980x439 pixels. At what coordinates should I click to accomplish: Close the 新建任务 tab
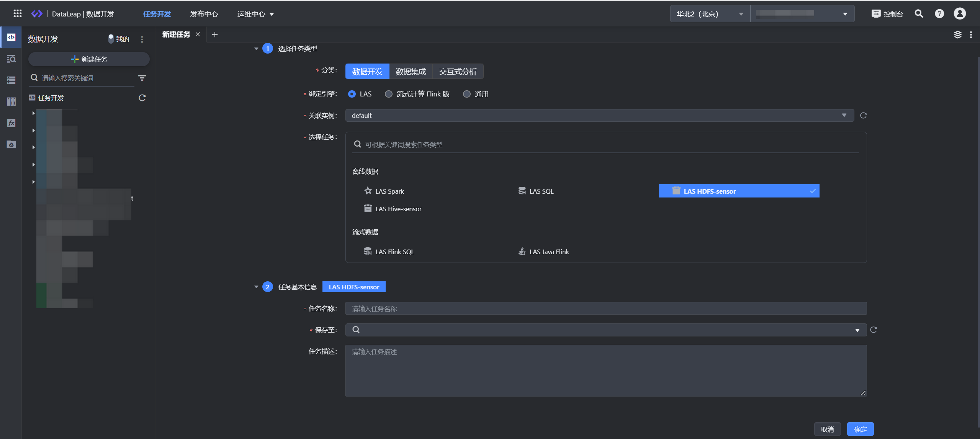coord(198,34)
